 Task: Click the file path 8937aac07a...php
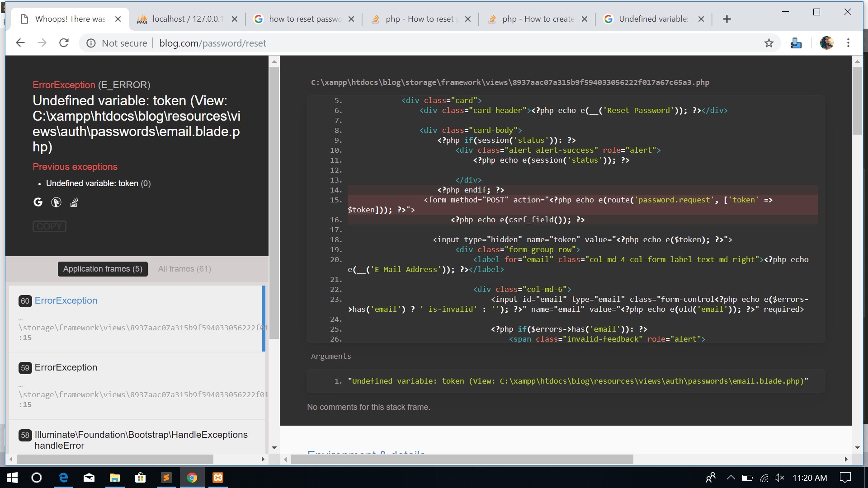pyautogui.click(x=510, y=82)
